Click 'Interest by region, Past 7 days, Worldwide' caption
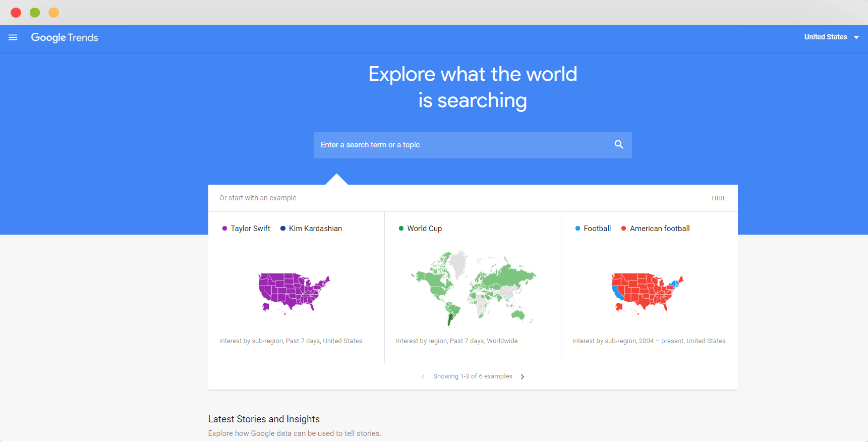Screen dimensions: 868x442 tap(456, 341)
